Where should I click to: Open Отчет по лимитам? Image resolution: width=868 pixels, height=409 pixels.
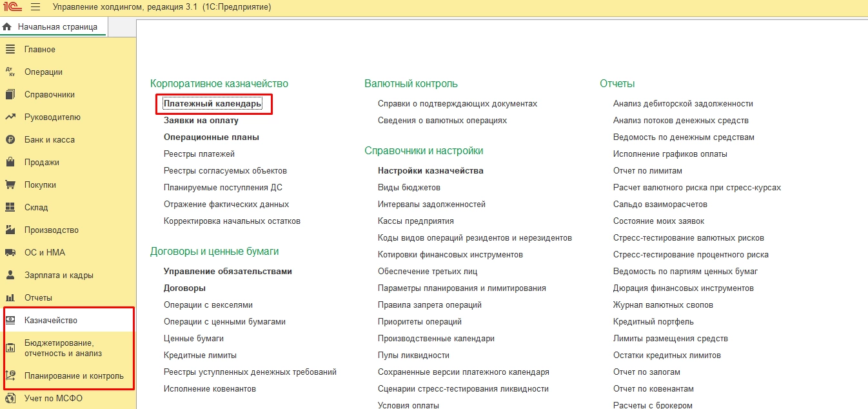(x=647, y=171)
